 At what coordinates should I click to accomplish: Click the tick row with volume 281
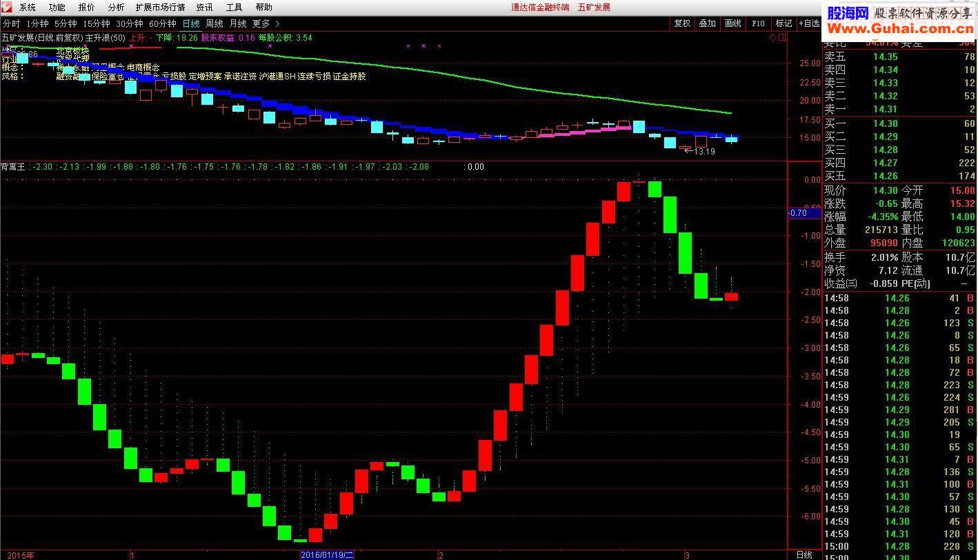[899, 410]
